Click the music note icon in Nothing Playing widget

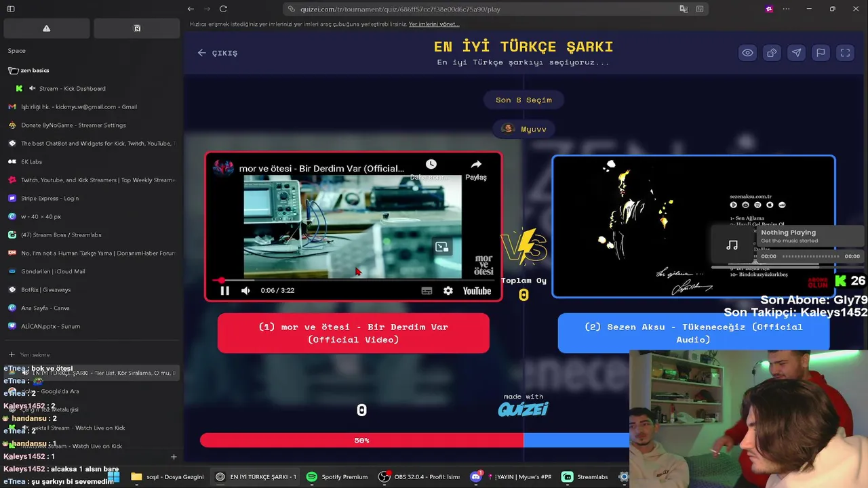coord(732,245)
